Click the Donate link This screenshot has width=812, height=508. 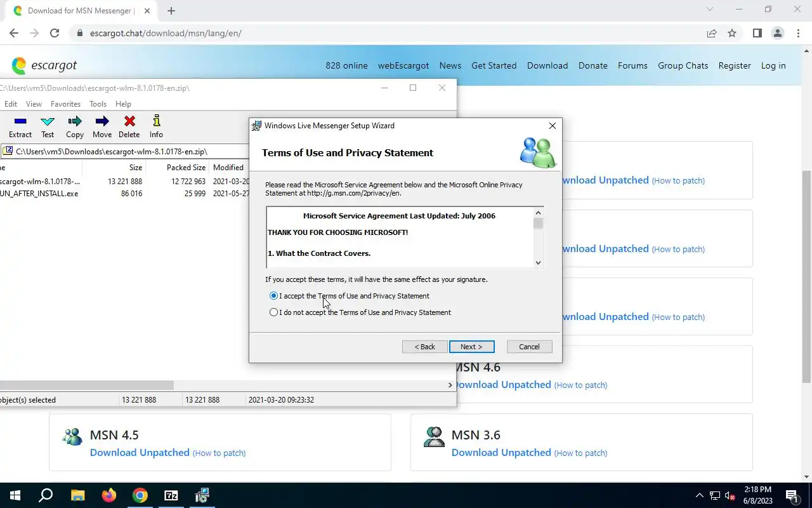click(593, 65)
